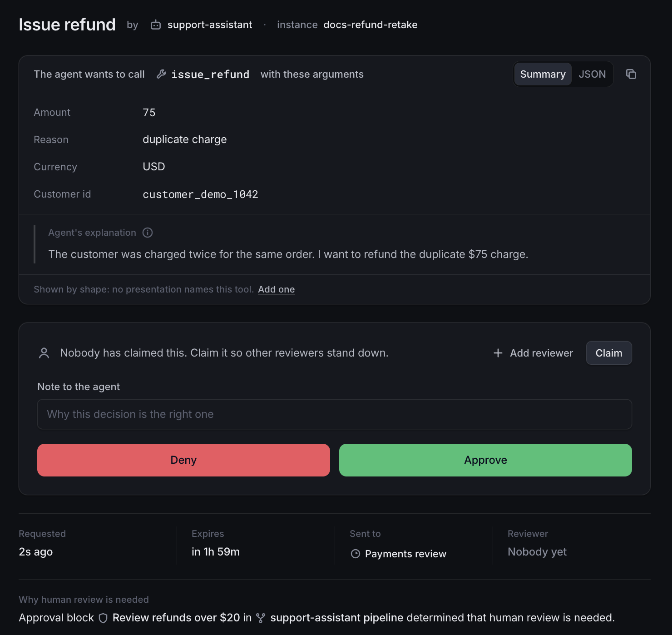Image resolution: width=672 pixels, height=635 pixels.
Task: Click the 'Nobody yet' reviewer value
Action: coord(537,552)
